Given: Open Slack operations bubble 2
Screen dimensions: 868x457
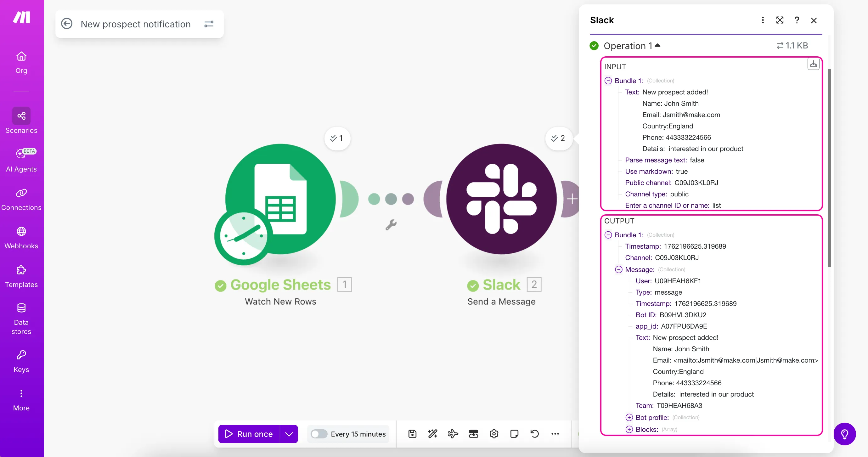Looking at the screenshot, I should pyautogui.click(x=558, y=138).
